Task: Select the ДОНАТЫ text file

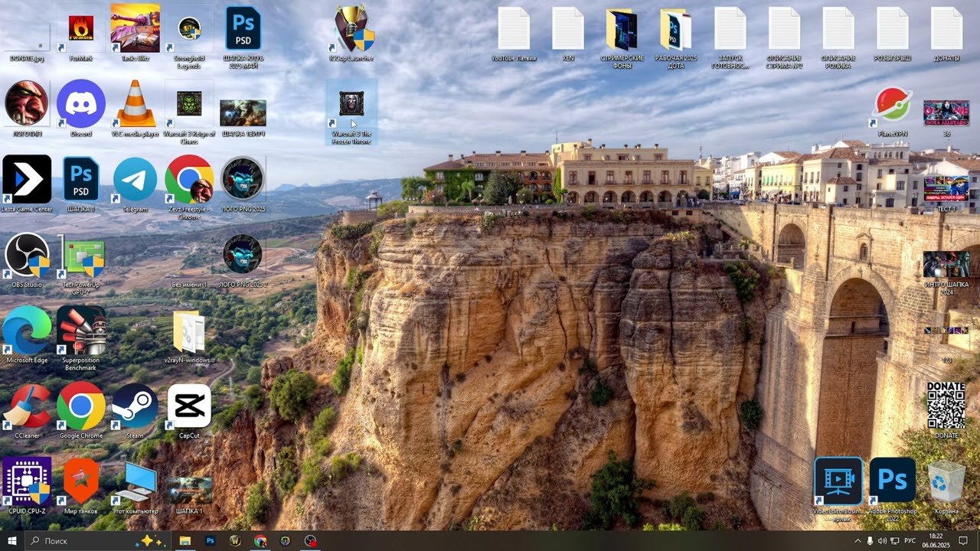Action: pyautogui.click(x=946, y=34)
